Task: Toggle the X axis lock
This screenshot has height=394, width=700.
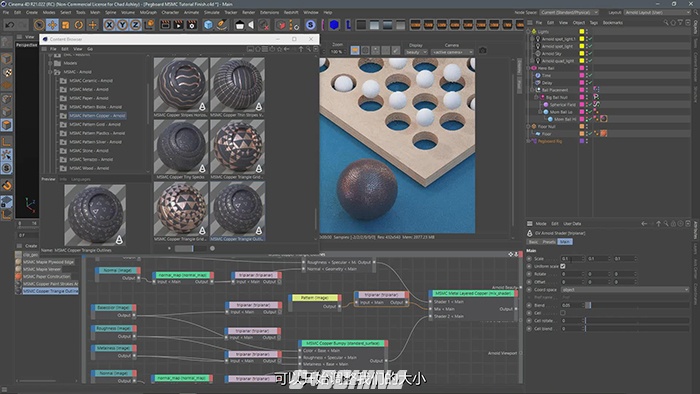Action: tap(109, 25)
